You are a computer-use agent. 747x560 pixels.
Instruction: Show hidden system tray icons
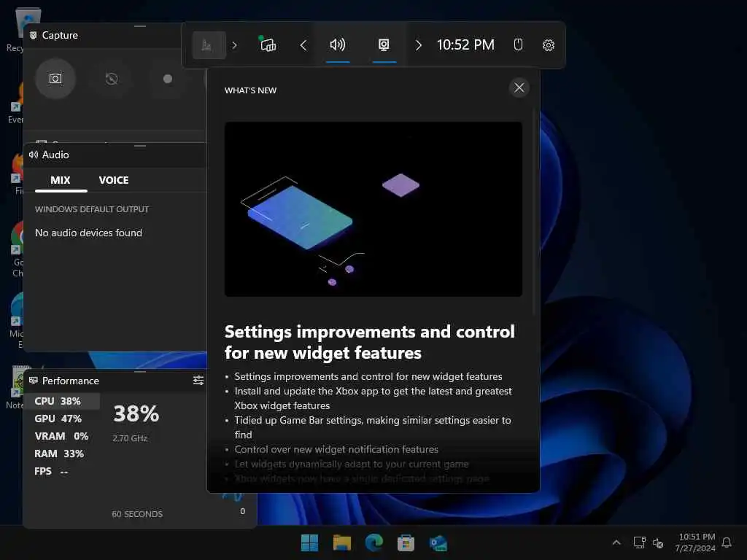616,542
